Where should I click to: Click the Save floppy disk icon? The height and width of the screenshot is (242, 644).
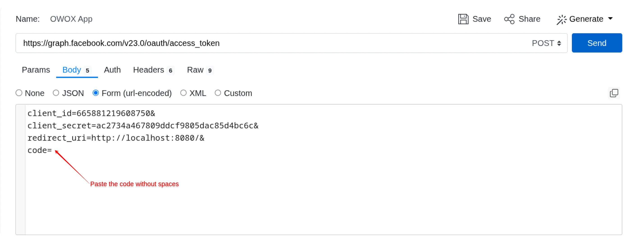463,19
